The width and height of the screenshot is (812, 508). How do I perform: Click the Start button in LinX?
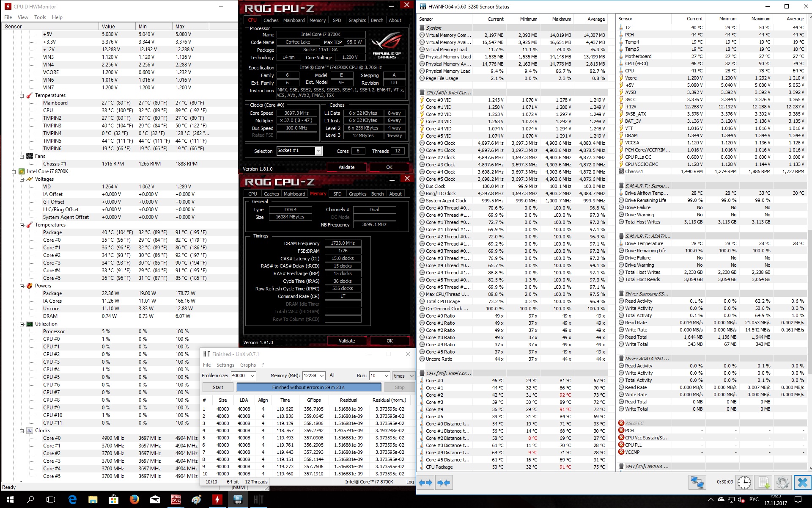[218, 387]
